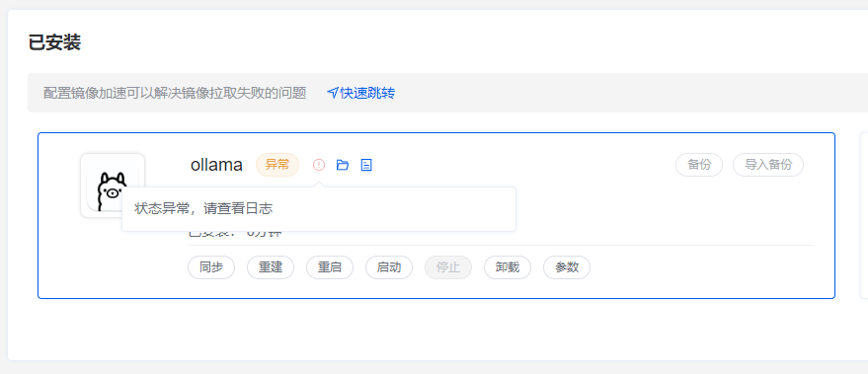This screenshot has height=374, width=868.
Task: Restart ollama using 重启 button
Action: [x=330, y=267]
